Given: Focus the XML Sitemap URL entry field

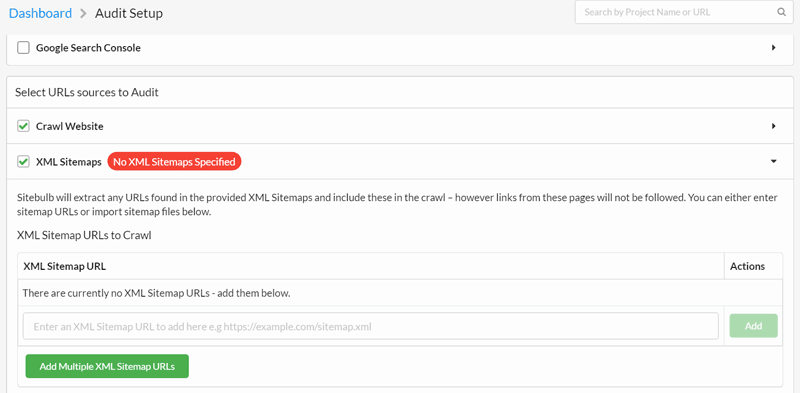Looking at the screenshot, I should (x=370, y=326).
